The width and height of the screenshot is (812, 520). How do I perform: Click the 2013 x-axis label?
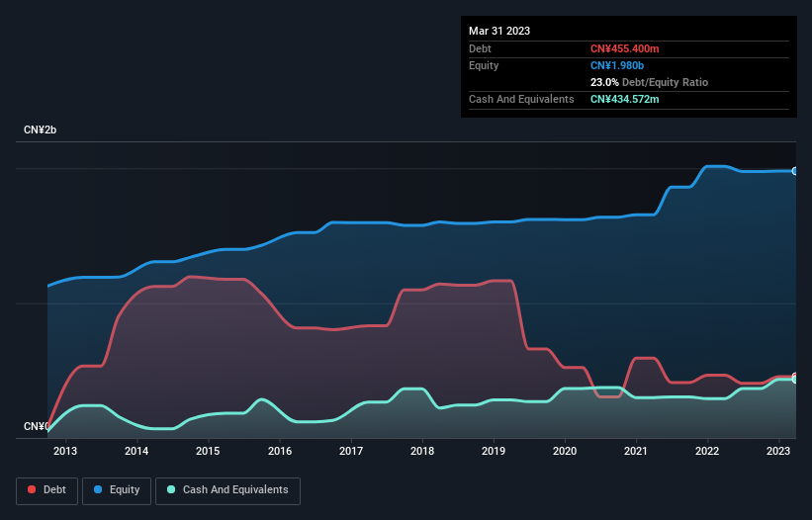pyautogui.click(x=65, y=451)
